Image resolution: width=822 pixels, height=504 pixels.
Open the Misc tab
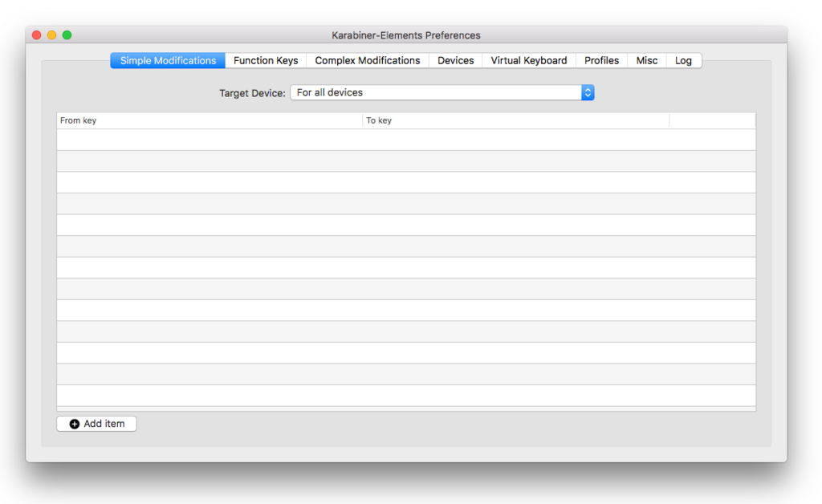tap(647, 61)
